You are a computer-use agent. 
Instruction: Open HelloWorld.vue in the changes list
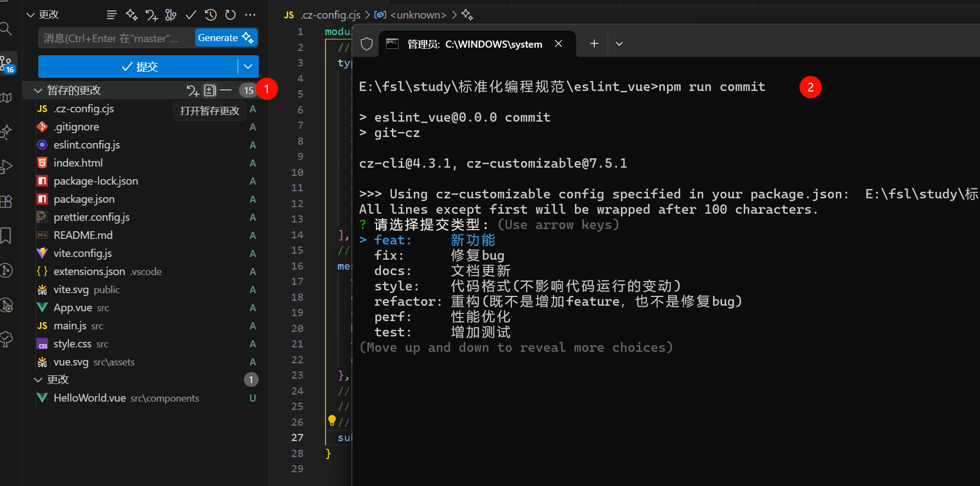(x=90, y=398)
